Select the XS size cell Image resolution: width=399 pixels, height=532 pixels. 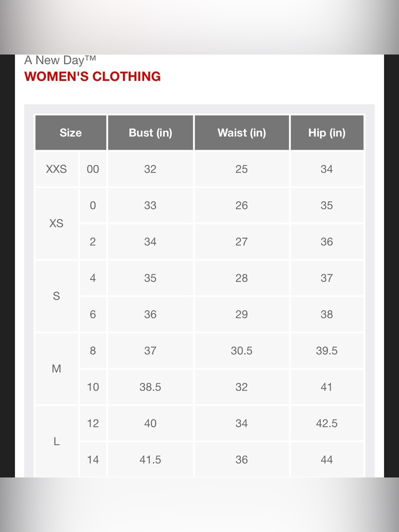(56, 223)
